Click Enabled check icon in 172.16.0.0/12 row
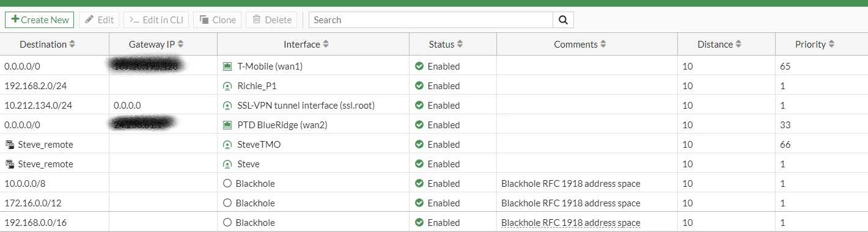Viewport: 868px width, 232px height. tap(419, 203)
